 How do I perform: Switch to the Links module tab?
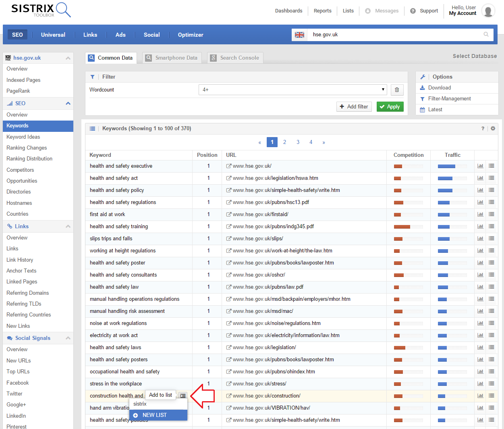pos(90,35)
